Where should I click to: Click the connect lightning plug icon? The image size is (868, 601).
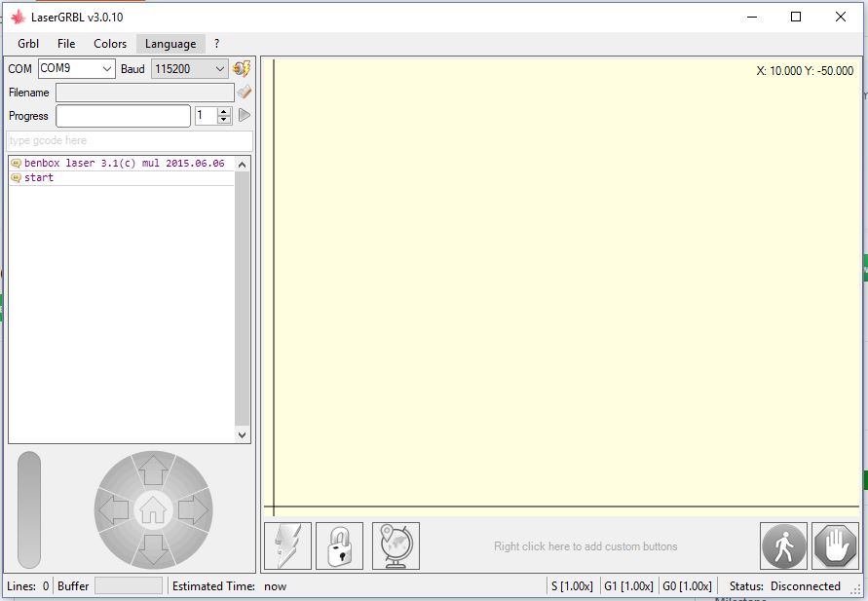242,68
